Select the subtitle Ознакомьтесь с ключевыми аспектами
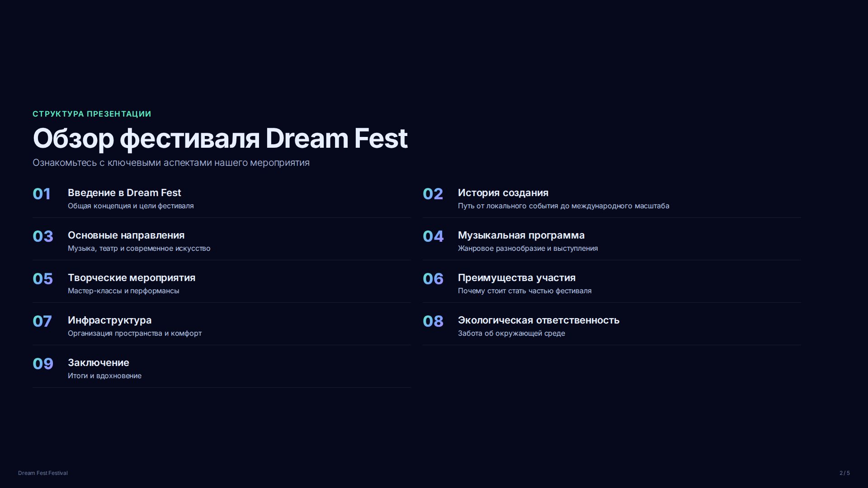868x488 pixels. [171, 163]
